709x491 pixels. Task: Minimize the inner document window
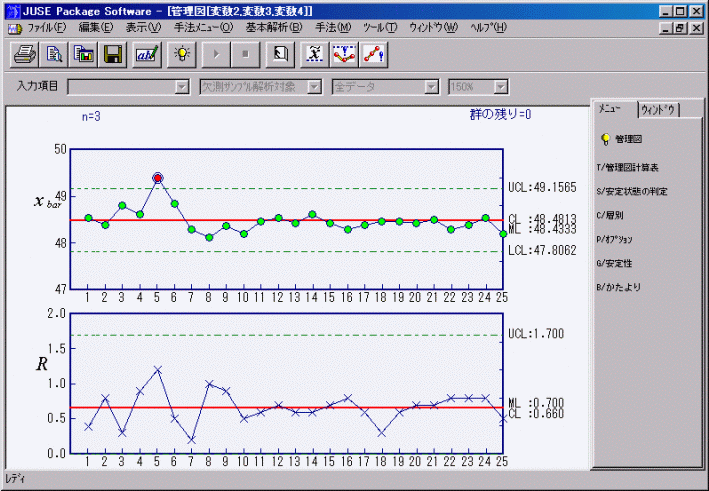tap(665, 28)
